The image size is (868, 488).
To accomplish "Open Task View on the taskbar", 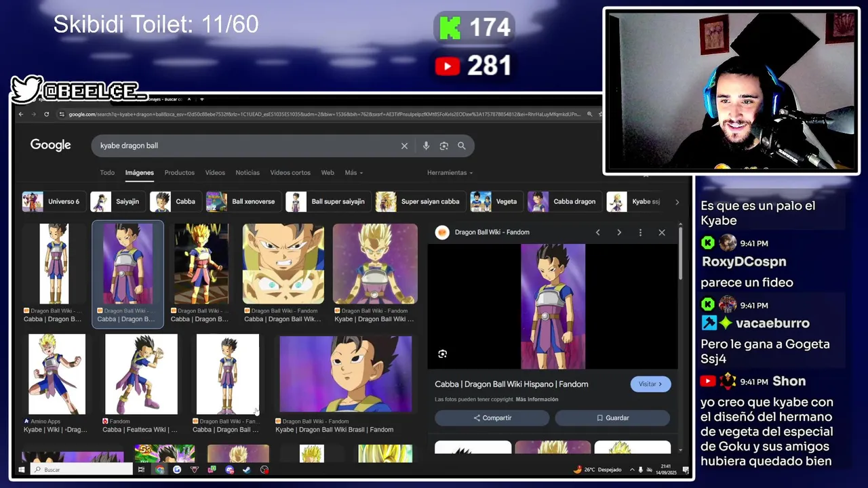I will click(x=141, y=469).
